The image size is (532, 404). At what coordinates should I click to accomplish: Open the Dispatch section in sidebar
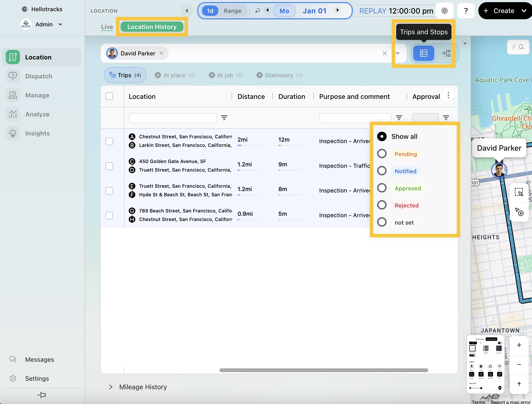(38, 76)
